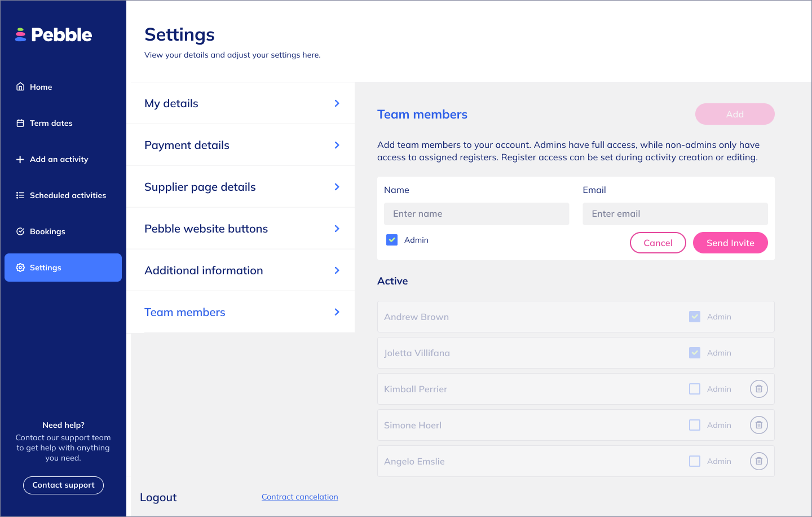This screenshot has width=812, height=517.
Task: Click the Bookings checkmark icon
Action: 20,231
